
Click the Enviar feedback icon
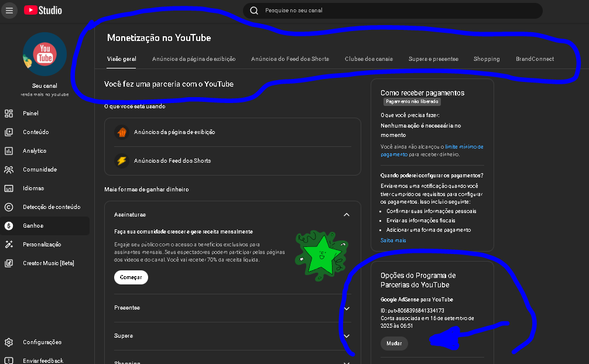pos(9,360)
